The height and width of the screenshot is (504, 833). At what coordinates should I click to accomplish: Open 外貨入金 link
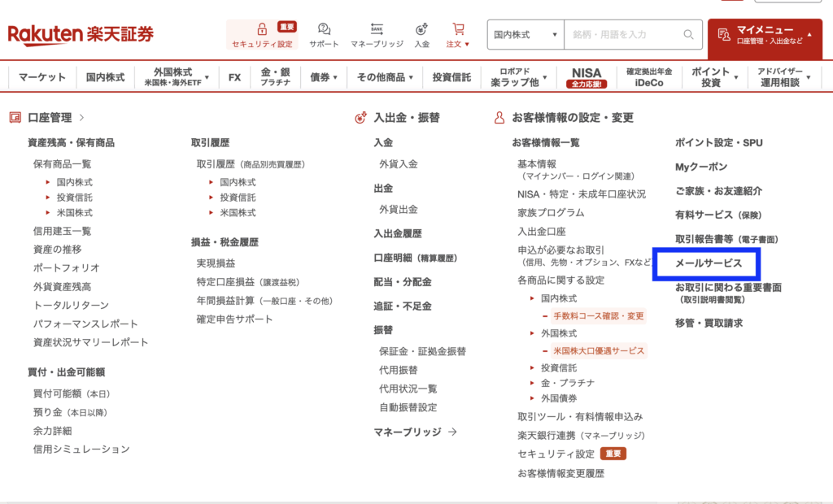click(x=399, y=164)
